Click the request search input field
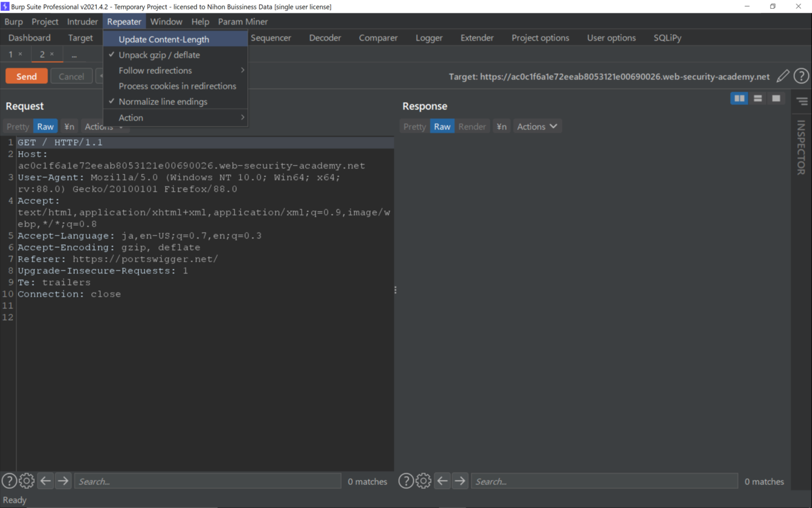The height and width of the screenshot is (508, 812). pos(208,481)
